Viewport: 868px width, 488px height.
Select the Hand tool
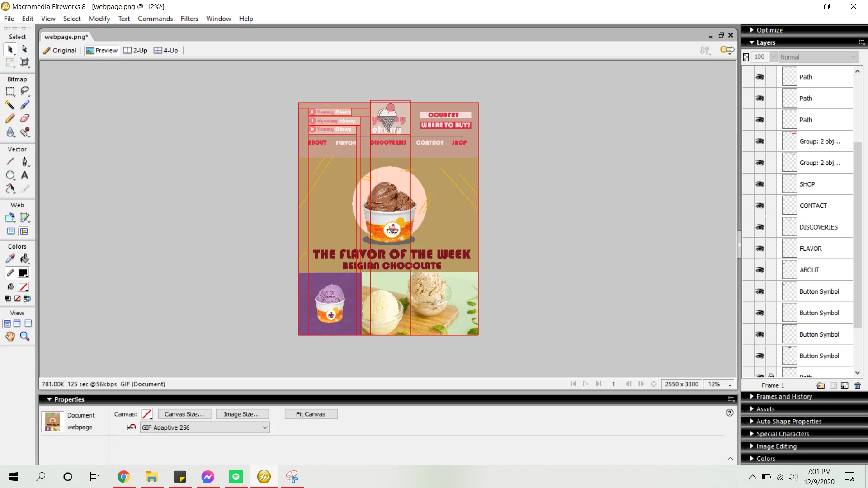click(x=10, y=336)
